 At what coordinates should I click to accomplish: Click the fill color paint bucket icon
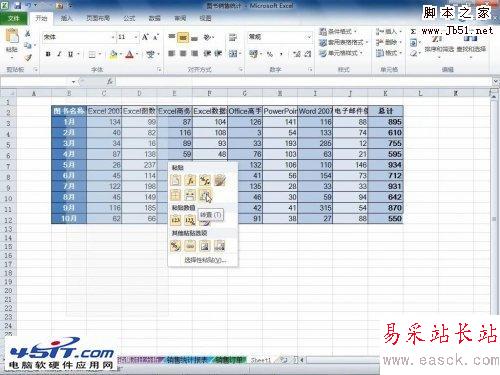click(x=113, y=54)
